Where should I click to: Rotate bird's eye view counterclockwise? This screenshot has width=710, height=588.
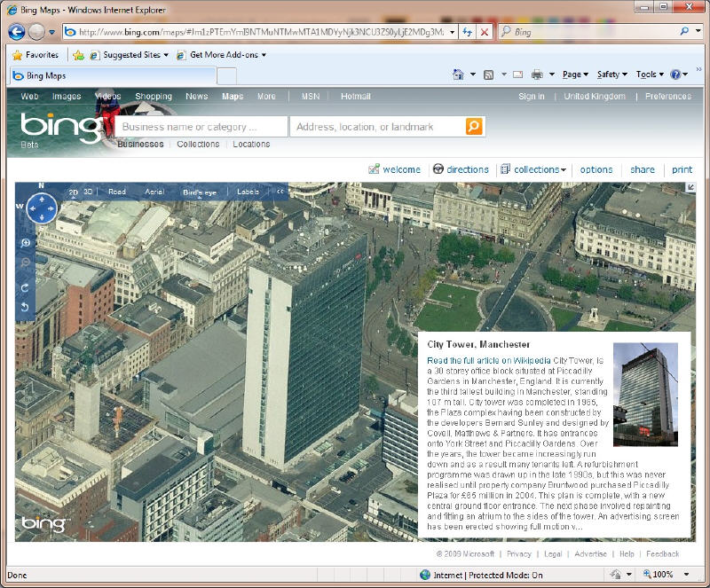tap(26, 308)
